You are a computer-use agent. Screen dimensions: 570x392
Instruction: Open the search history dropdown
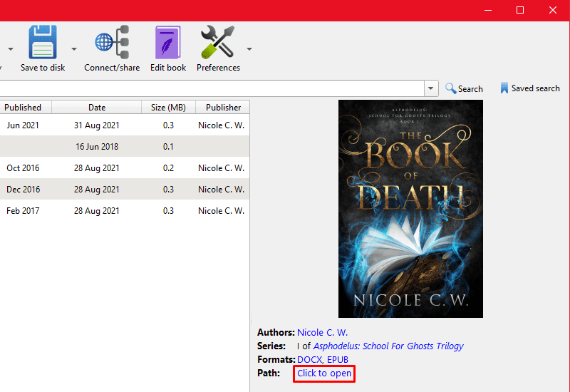coord(431,88)
